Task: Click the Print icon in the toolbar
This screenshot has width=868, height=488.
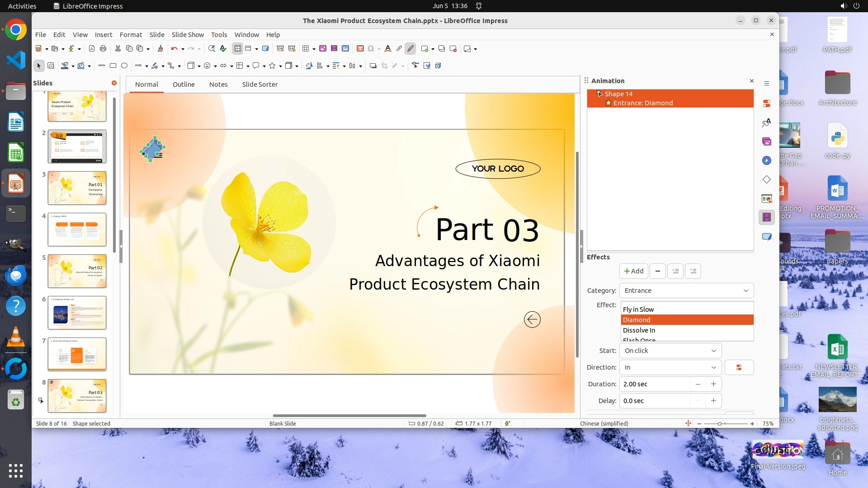Action: pyautogui.click(x=103, y=49)
